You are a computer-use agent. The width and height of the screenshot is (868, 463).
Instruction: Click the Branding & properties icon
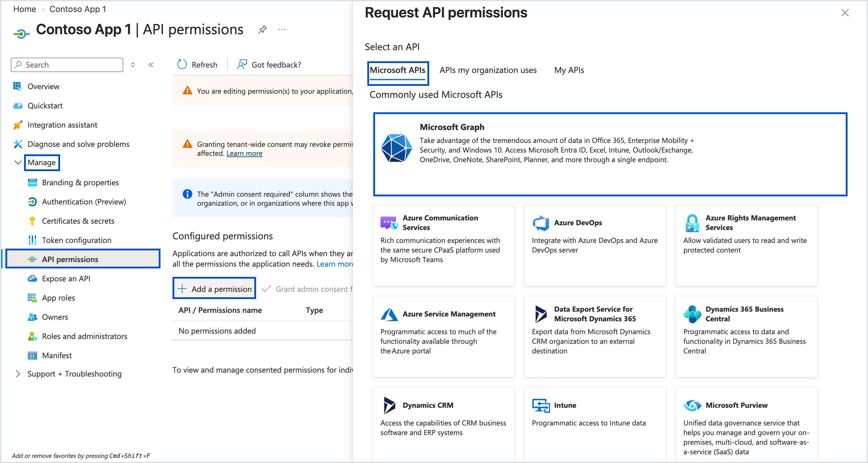tap(32, 183)
